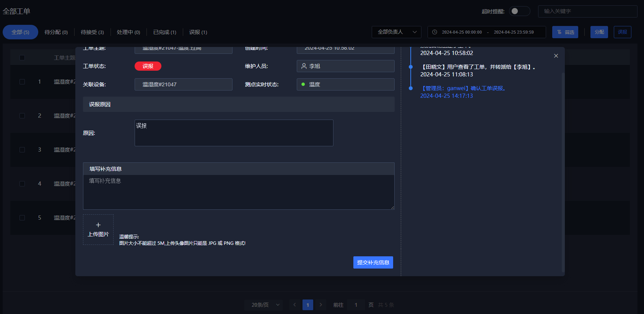This screenshot has height=314, width=644.
Task: Toggle the 超时提醒 switch
Action: (519, 11)
